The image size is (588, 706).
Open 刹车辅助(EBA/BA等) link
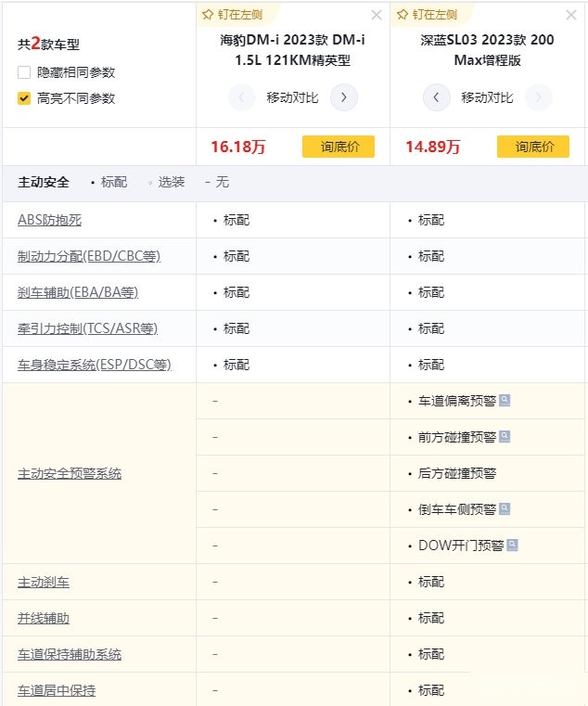(x=78, y=292)
